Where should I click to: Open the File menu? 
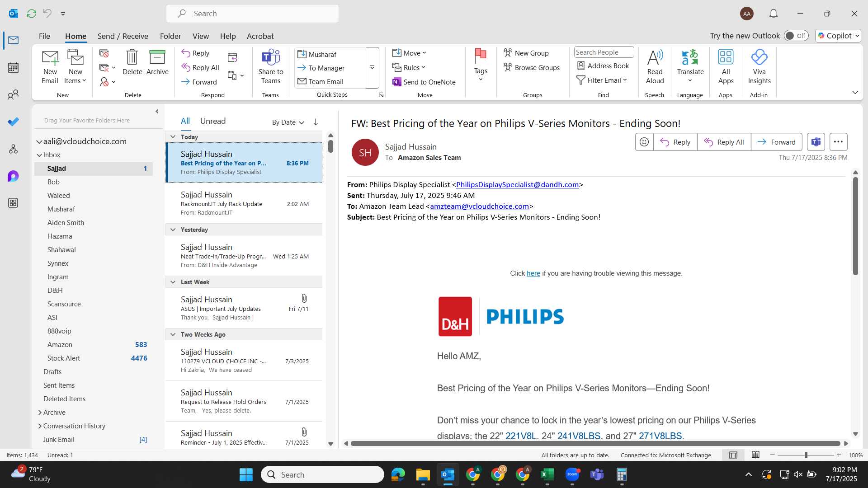click(x=44, y=36)
